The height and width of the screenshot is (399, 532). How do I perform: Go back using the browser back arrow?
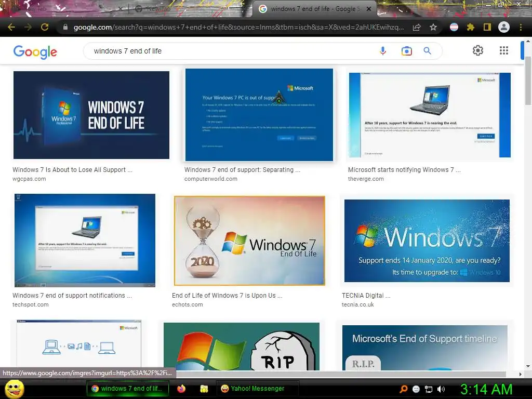[x=11, y=27]
